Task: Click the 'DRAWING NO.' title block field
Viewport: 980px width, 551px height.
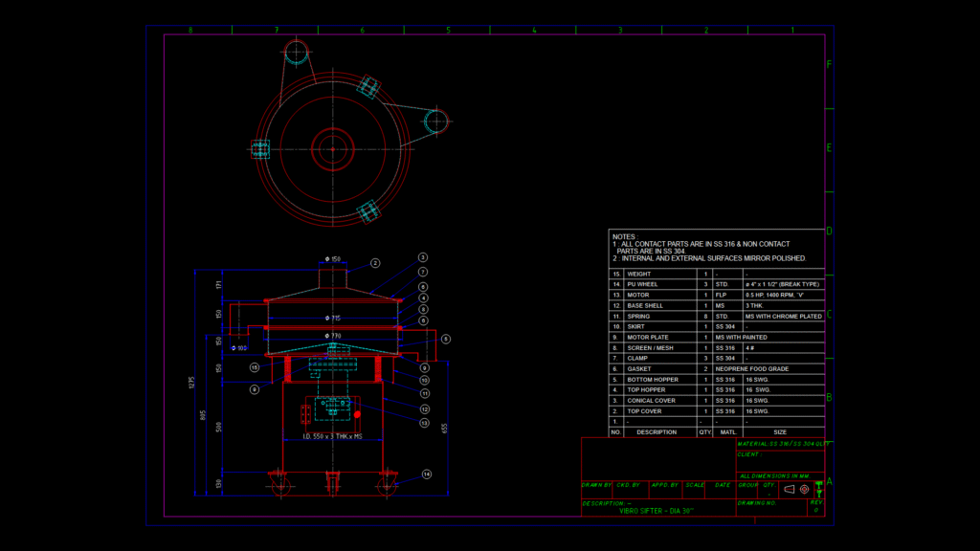Action: click(757, 503)
